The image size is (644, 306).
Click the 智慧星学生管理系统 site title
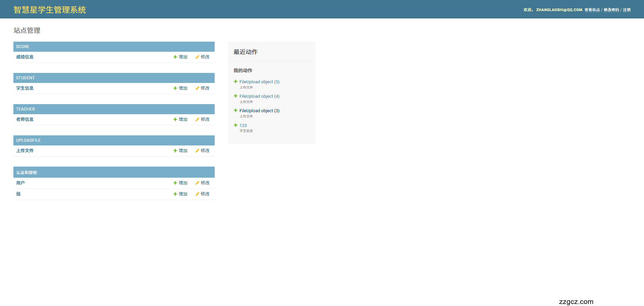(50, 10)
